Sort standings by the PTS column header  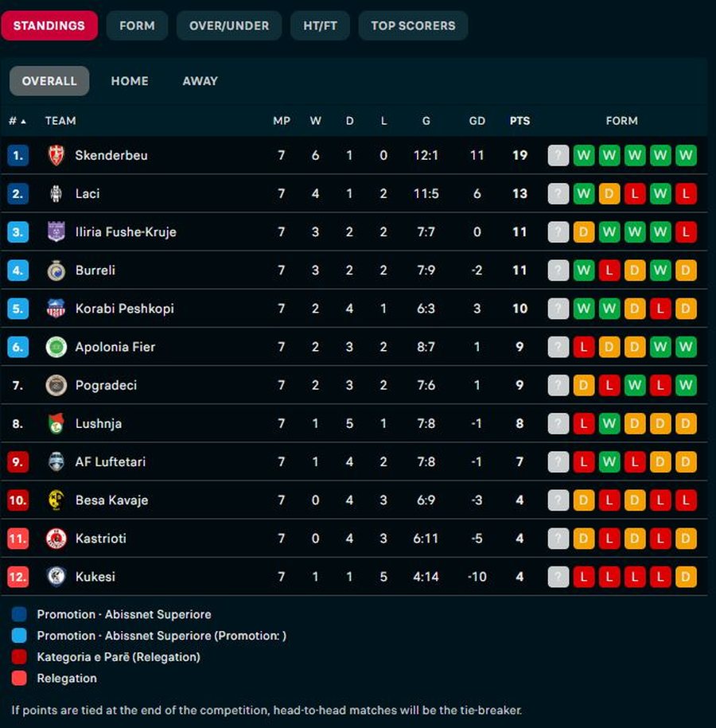point(519,121)
